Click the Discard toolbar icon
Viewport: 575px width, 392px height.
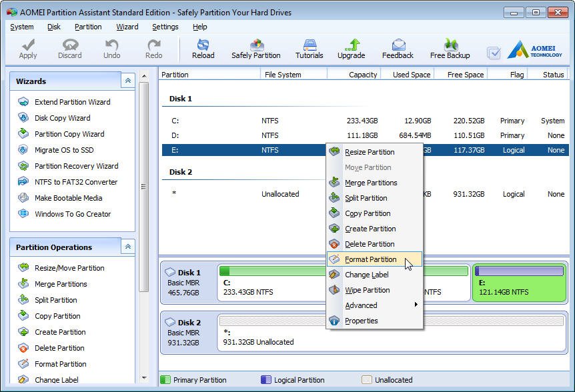[x=70, y=45]
